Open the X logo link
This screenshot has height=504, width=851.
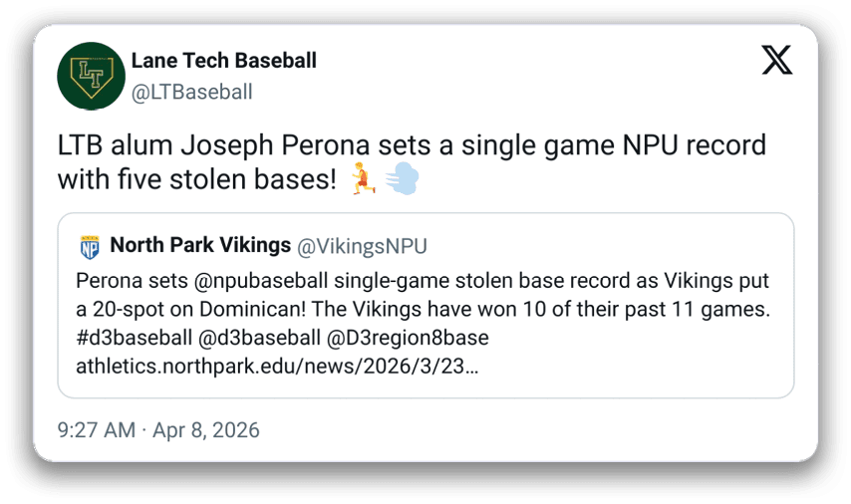pos(776,61)
